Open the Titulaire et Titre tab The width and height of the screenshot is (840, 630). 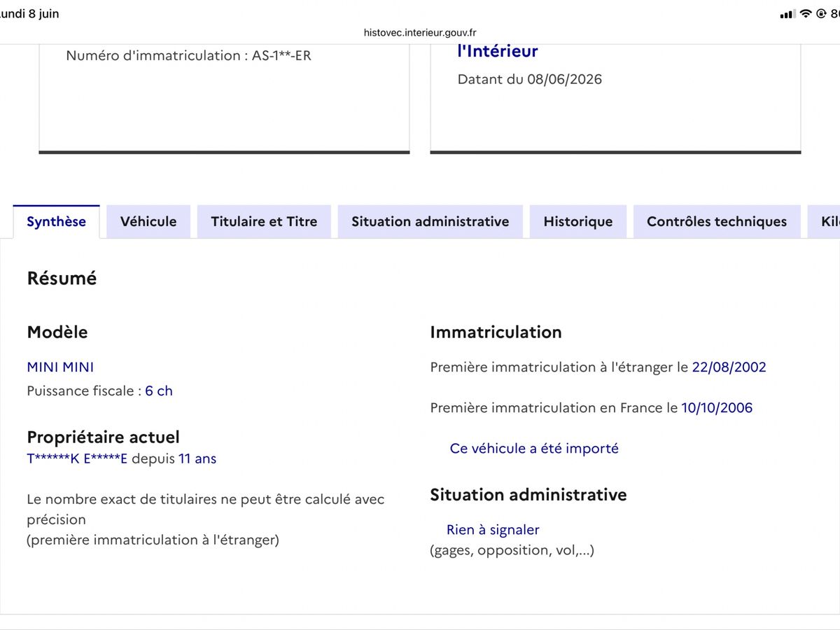(264, 221)
